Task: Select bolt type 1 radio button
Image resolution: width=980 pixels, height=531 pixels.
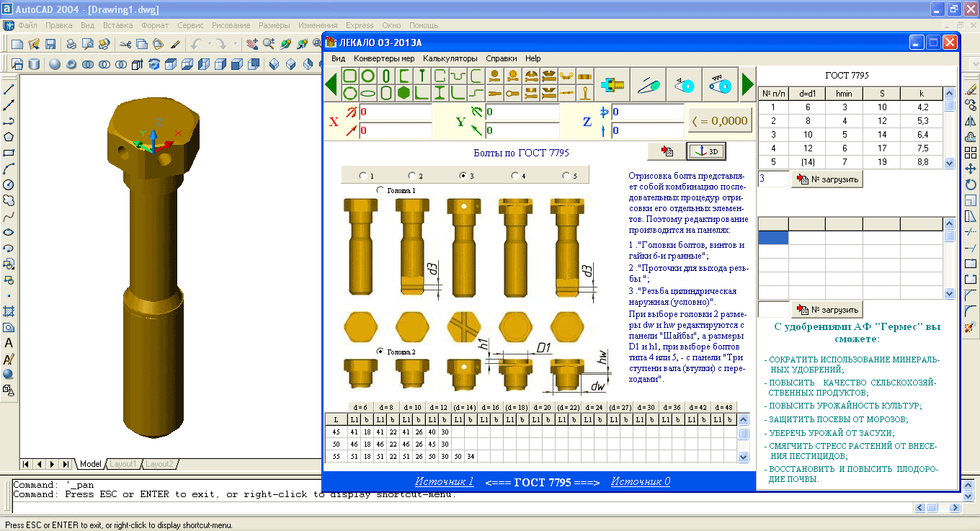Action: [362, 175]
